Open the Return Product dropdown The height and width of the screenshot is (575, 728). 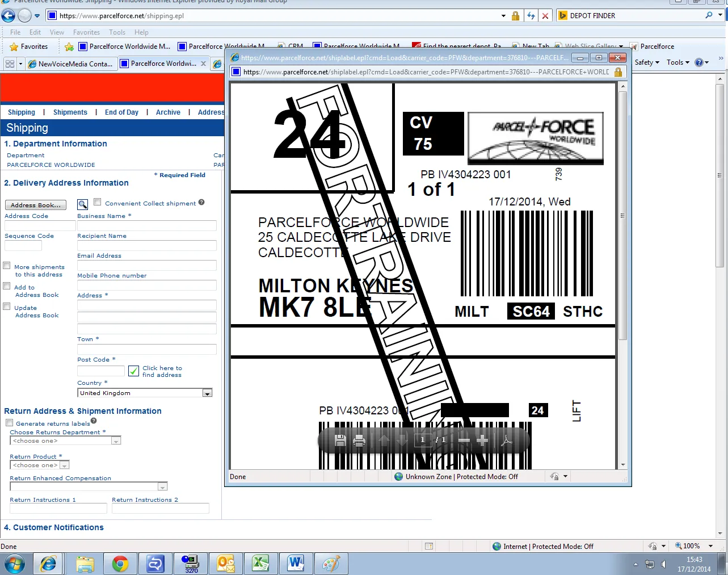(x=40, y=465)
